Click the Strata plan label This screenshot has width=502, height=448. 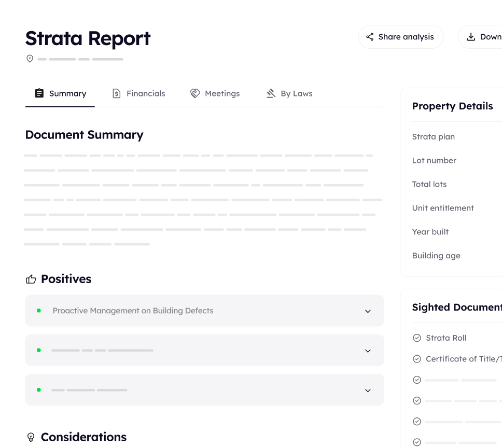pyautogui.click(x=434, y=137)
